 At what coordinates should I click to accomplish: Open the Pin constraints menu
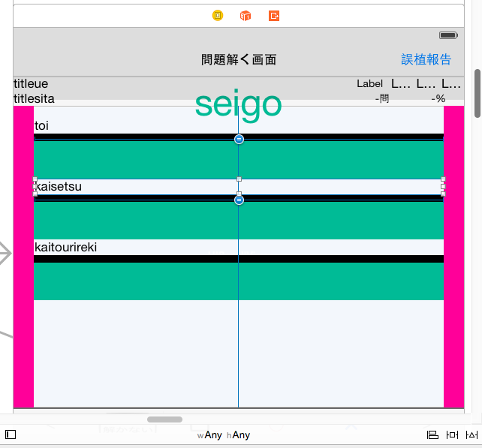(x=452, y=434)
